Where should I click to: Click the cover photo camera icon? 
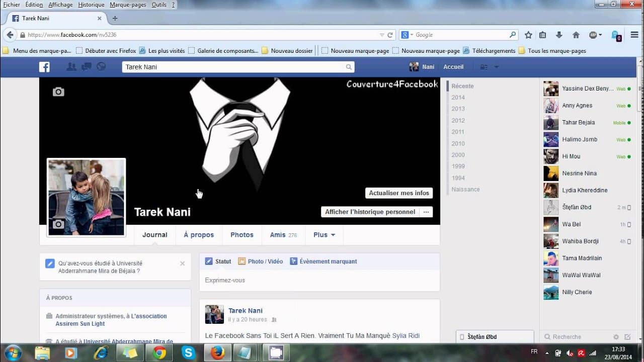tap(58, 92)
